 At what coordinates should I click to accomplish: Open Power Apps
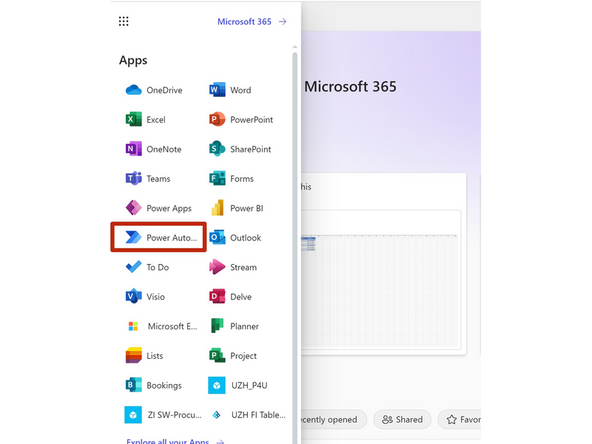[x=159, y=208]
